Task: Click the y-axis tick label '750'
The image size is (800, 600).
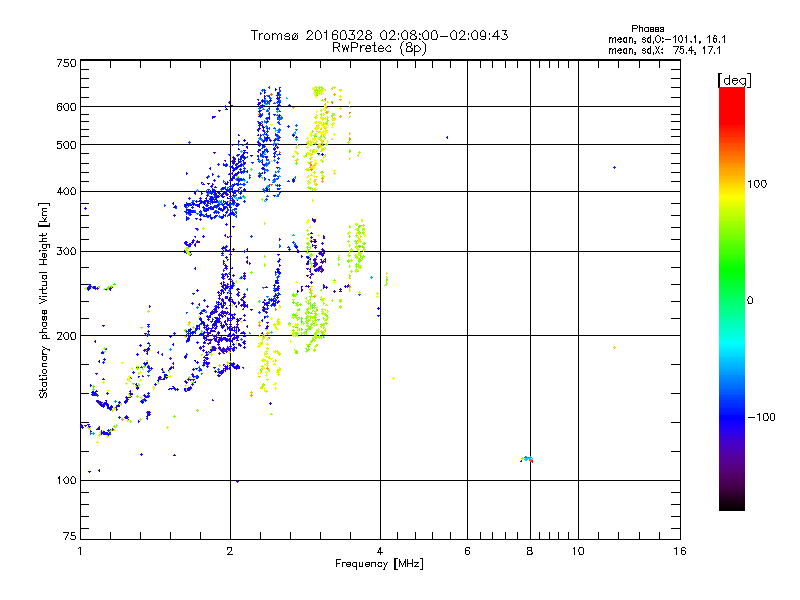Action: (x=67, y=63)
